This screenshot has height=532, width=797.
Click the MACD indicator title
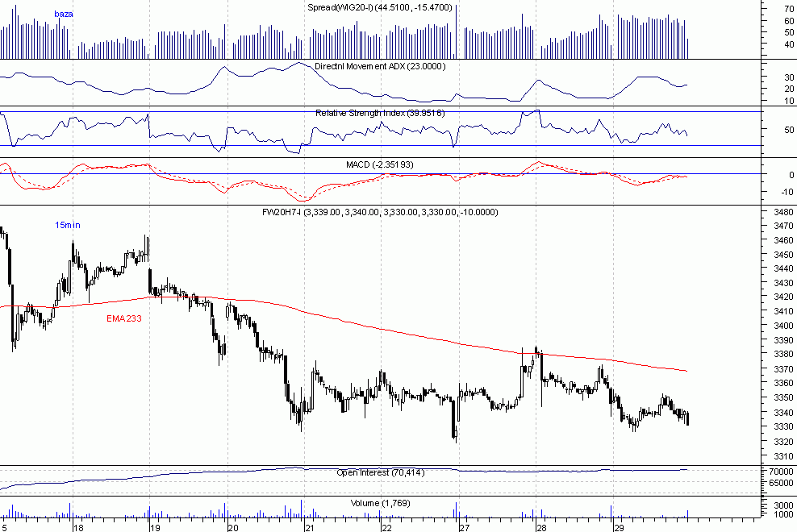(x=380, y=164)
